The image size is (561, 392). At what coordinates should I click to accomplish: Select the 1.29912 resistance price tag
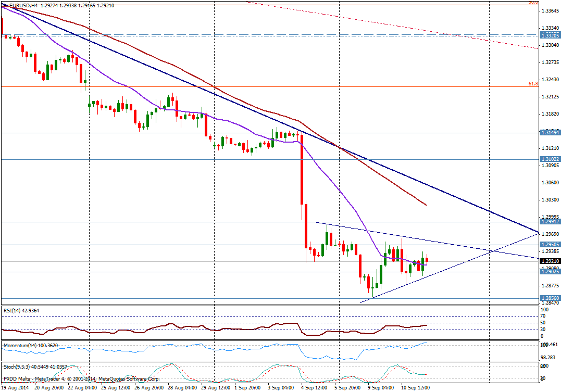pyautogui.click(x=550, y=222)
